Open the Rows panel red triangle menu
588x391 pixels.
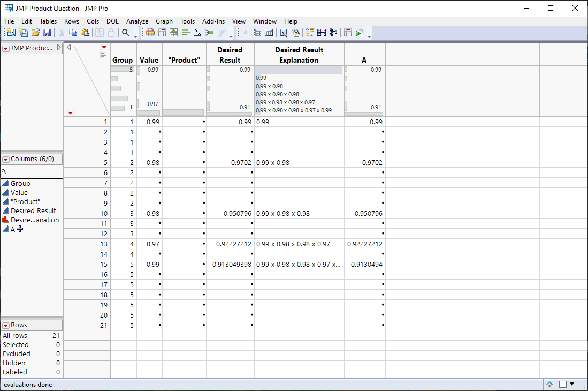pos(6,326)
